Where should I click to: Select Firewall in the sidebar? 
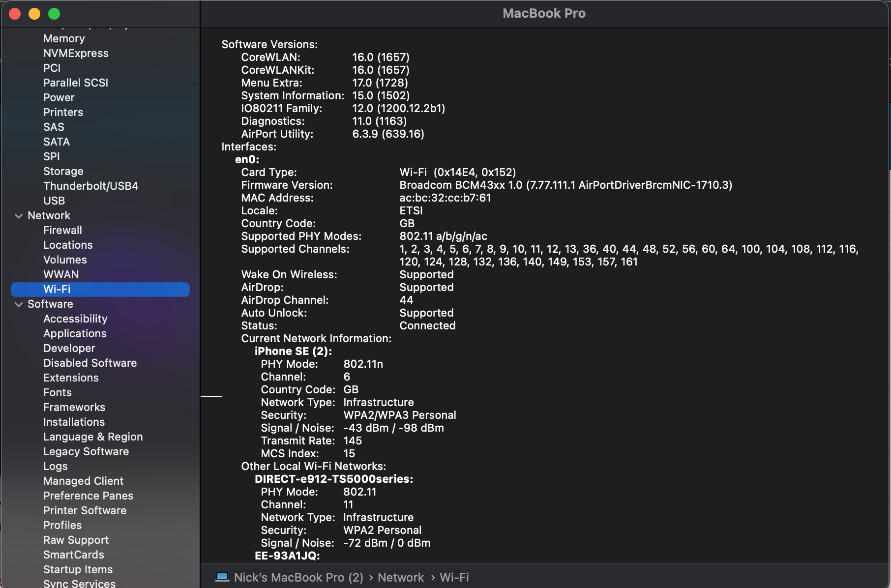coord(62,230)
